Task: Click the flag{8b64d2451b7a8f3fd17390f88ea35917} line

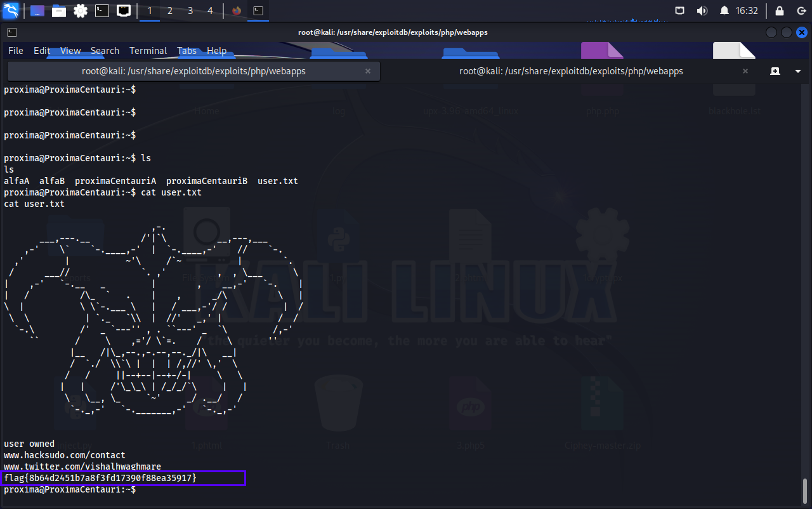Action: [x=100, y=477]
